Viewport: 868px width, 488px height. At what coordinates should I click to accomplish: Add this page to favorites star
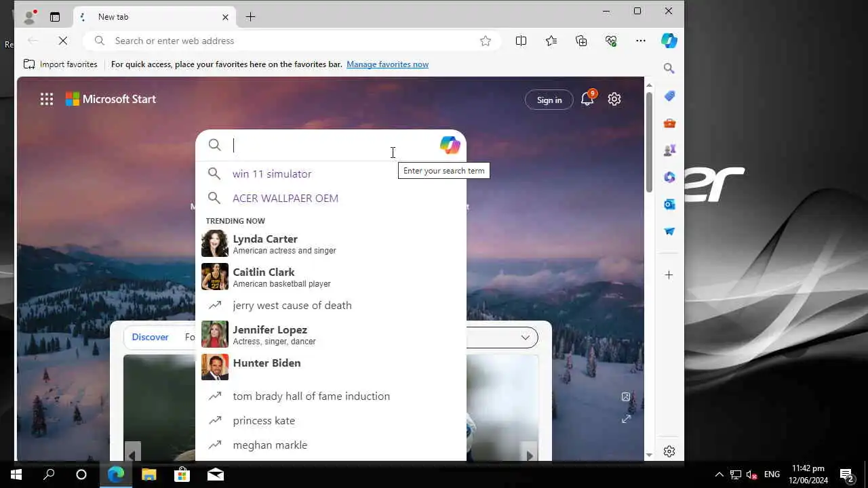point(486,41)
